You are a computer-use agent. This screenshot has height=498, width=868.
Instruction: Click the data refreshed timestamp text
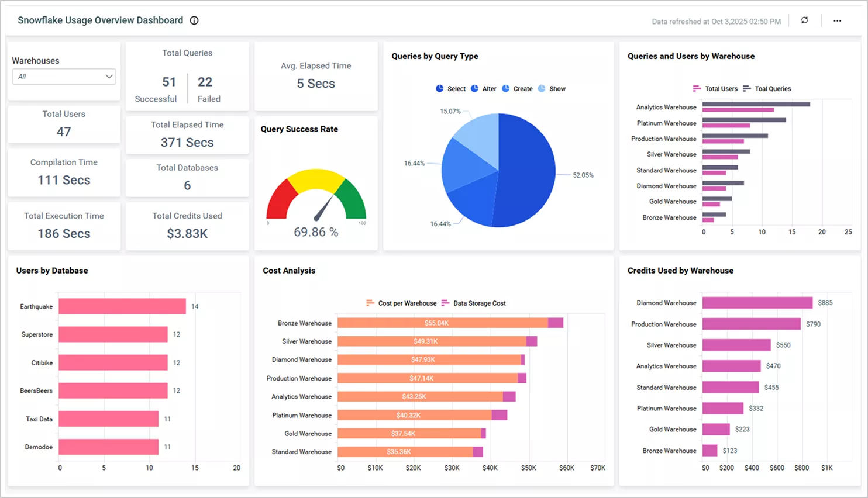pos(716,21)
